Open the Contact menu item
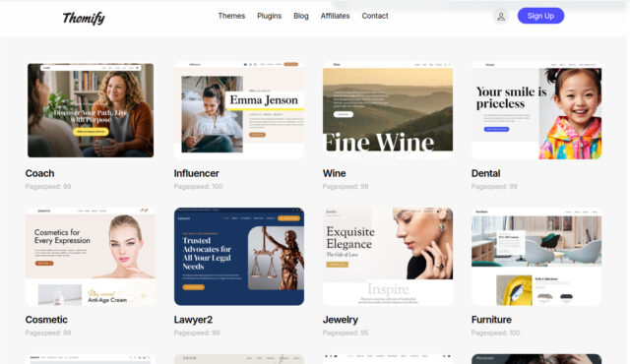Image resolution: width=630 pixels, height=364 pixels. pyautogui.click(x=375, y=16)
